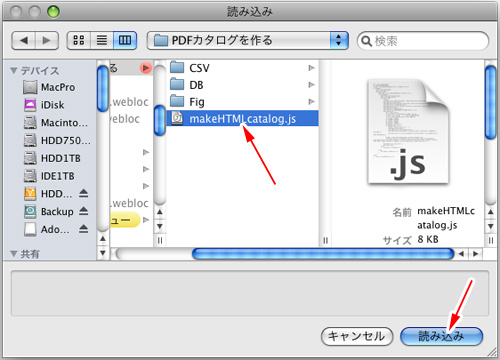Open the CSV folder

click(242, 68)
